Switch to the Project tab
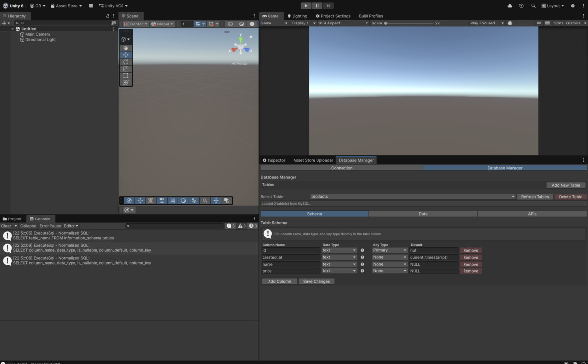The height and width of the screenshot is (364, 588). [12, 219]
